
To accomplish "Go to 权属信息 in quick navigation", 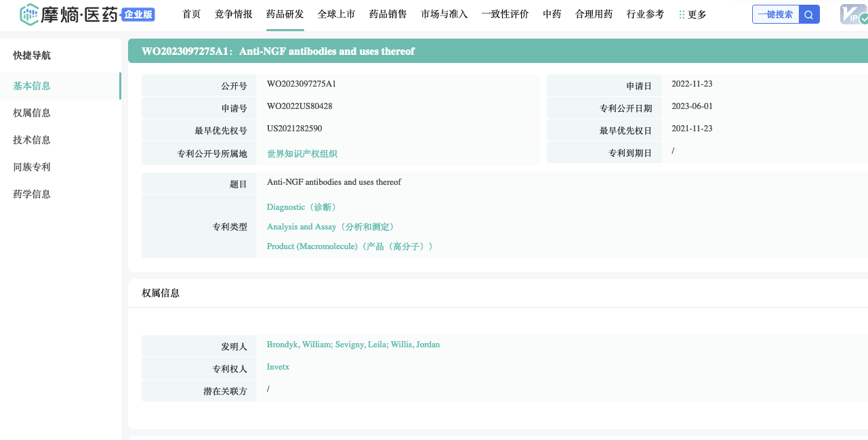I will pyautogui.click(x=32, y=113).
